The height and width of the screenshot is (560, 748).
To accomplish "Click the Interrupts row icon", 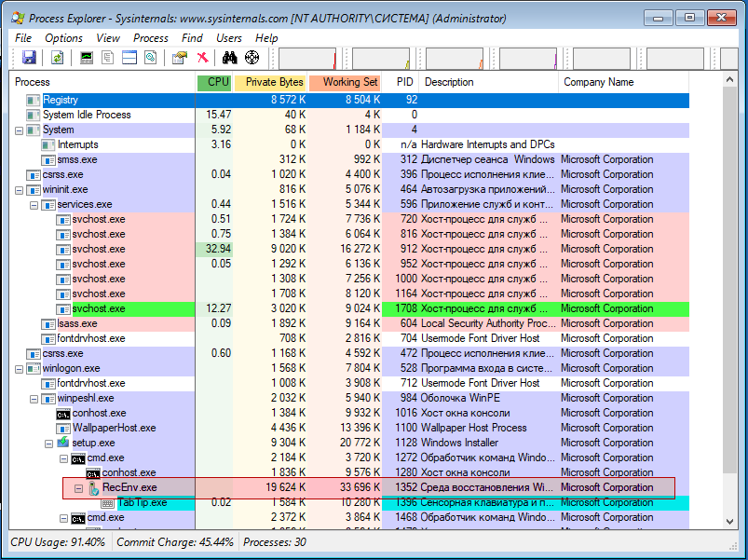I will (48, 144).
